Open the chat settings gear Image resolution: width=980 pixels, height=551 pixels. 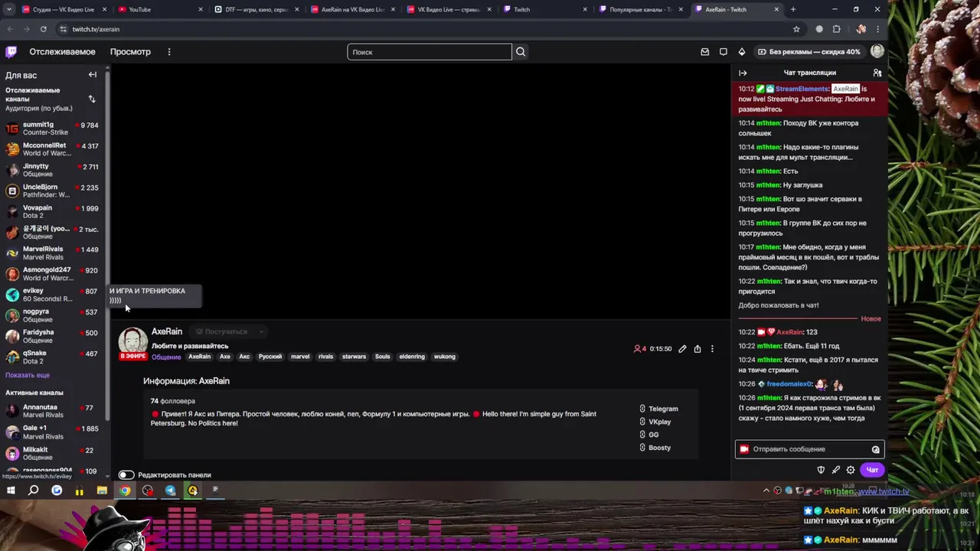tap(851, 470)
